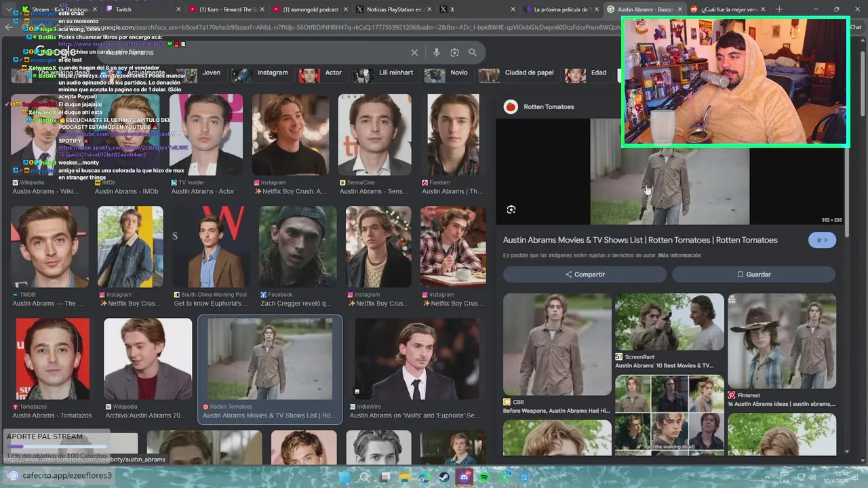Screen dimensions: 868x488
Task: Close the asmongold podcast tab
Action: [345, 9]
